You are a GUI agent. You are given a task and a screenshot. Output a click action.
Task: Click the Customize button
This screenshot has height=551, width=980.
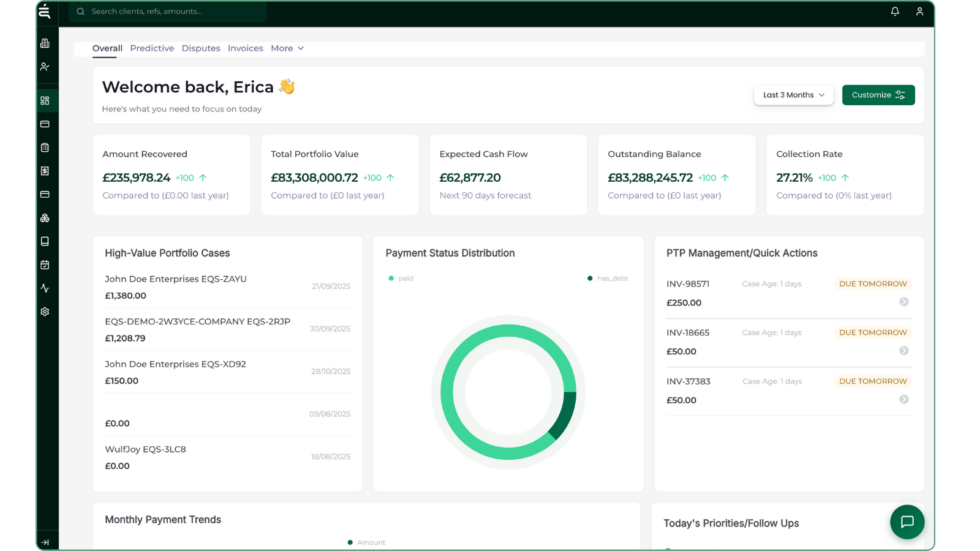(x=878, y=95)
